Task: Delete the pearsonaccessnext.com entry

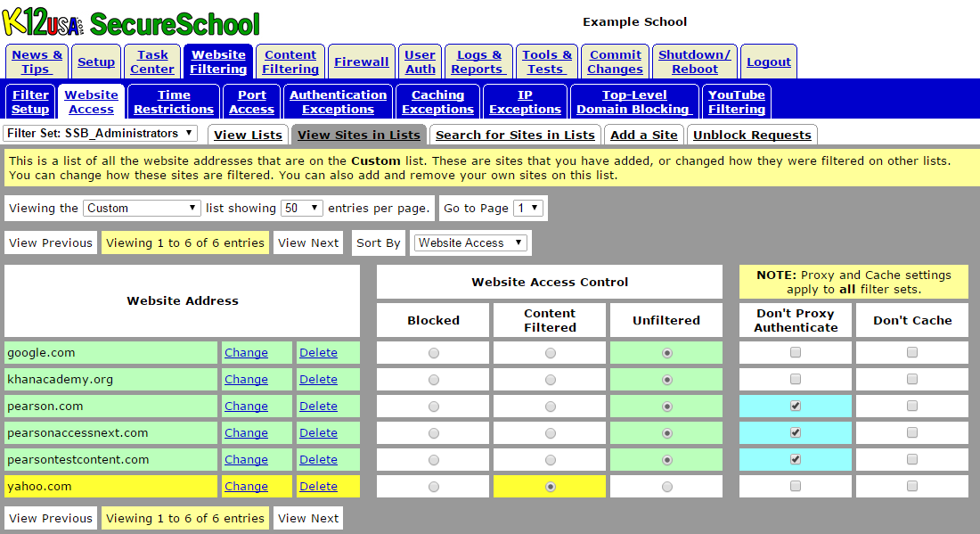Action: (318, 432)
